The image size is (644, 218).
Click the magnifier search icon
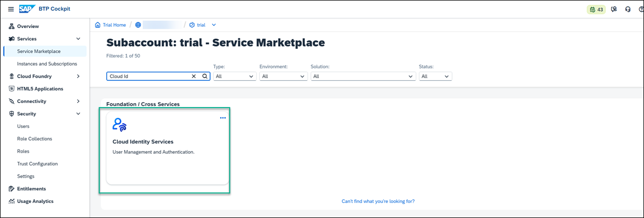(204, 77)
